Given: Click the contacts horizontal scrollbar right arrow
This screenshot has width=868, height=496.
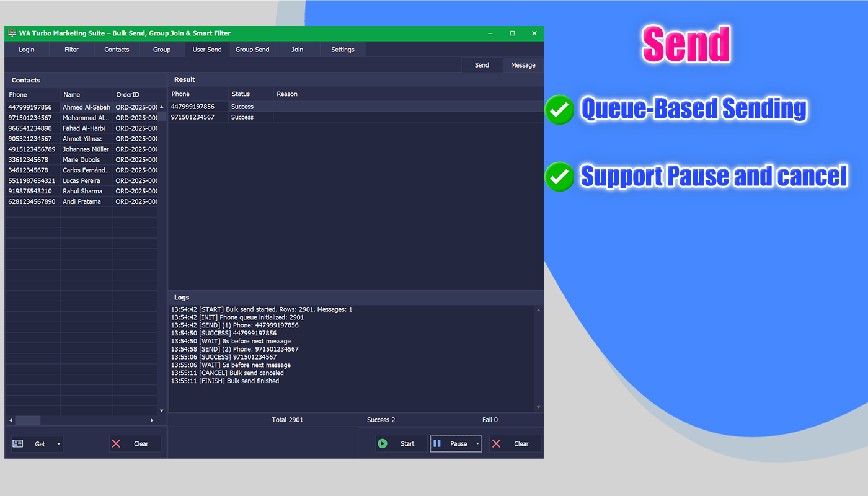Looking at the screenshot, I should pyautogui.click(x=152, y=420).
